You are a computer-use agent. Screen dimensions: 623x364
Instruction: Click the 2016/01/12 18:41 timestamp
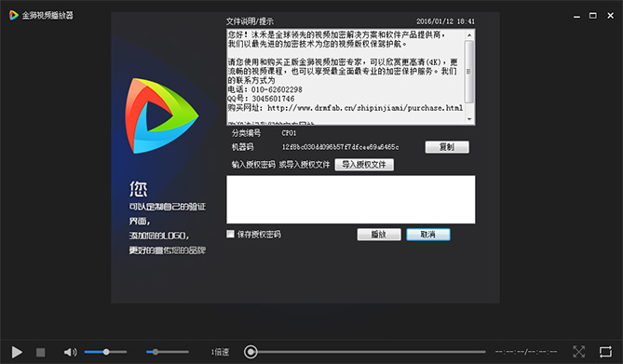[445, 21]
